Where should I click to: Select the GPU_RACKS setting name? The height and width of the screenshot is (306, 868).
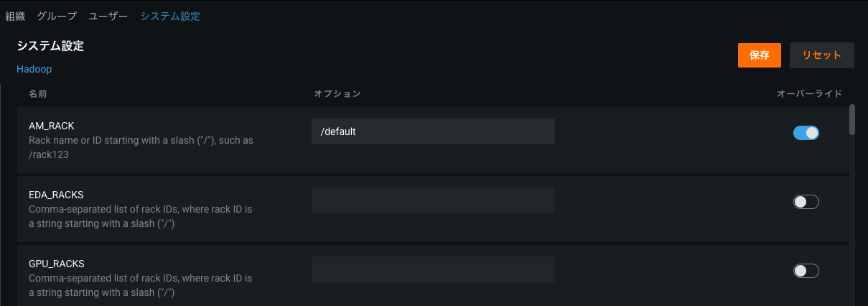click(x=57, y=264)
